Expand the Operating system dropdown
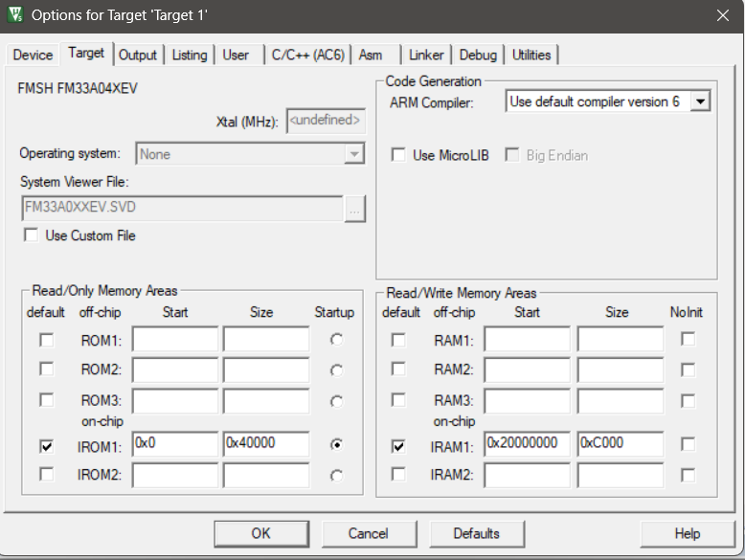The height and width of the screenshot is (560, 745). point(353,154)
